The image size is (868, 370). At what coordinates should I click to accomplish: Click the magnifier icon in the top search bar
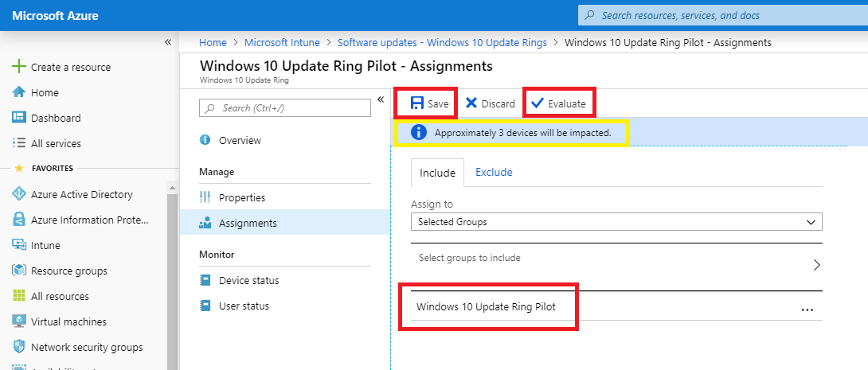tap(590, 15)
